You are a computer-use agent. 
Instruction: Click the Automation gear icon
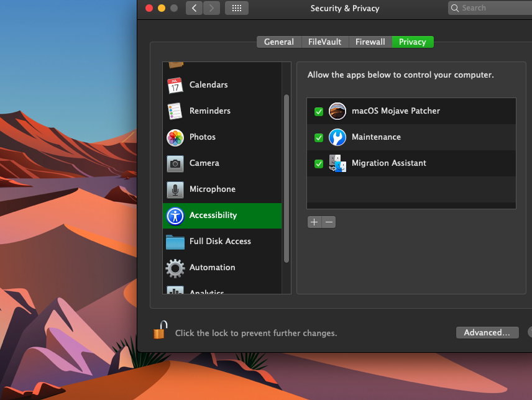(175, 268)
